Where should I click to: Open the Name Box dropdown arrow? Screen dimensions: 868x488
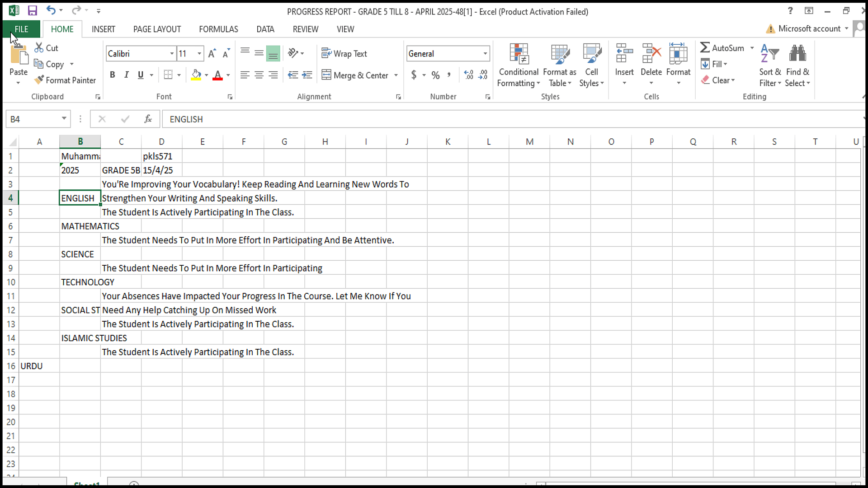coord(64,119)
